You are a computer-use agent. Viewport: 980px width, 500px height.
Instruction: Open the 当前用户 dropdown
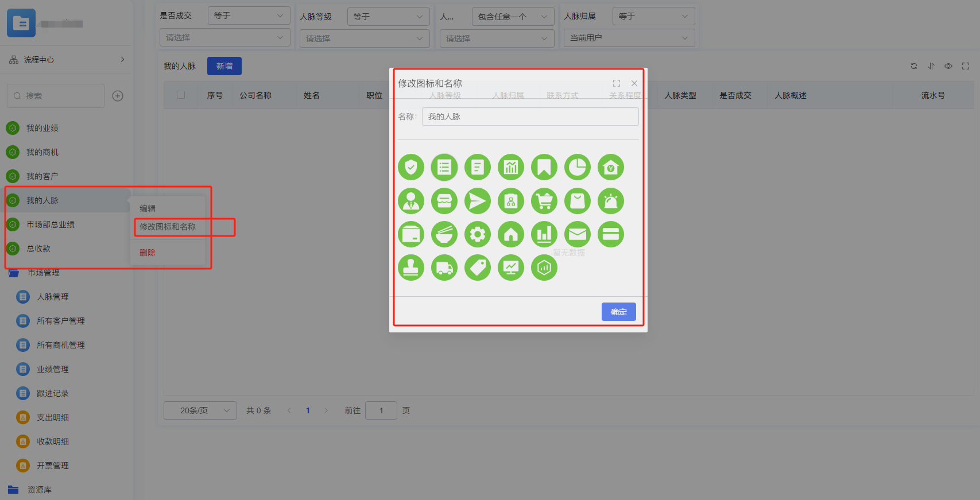click(629, 38)
